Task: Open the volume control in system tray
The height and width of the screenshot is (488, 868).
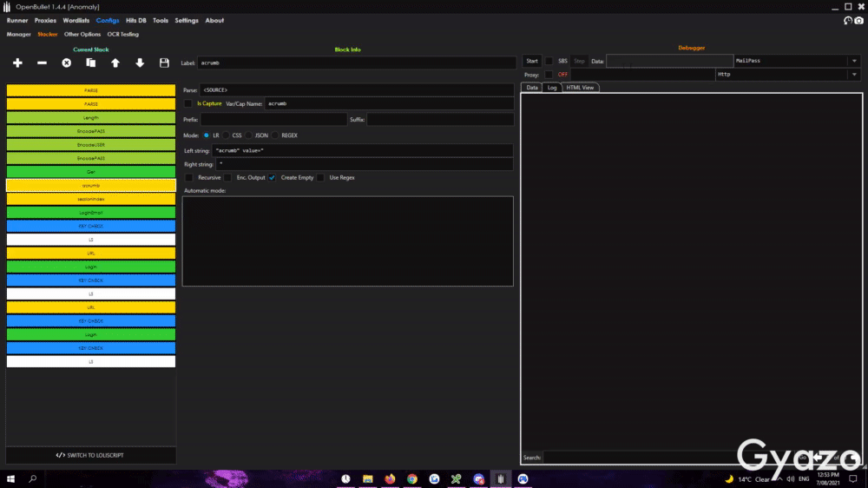Action: pos(791,479)
